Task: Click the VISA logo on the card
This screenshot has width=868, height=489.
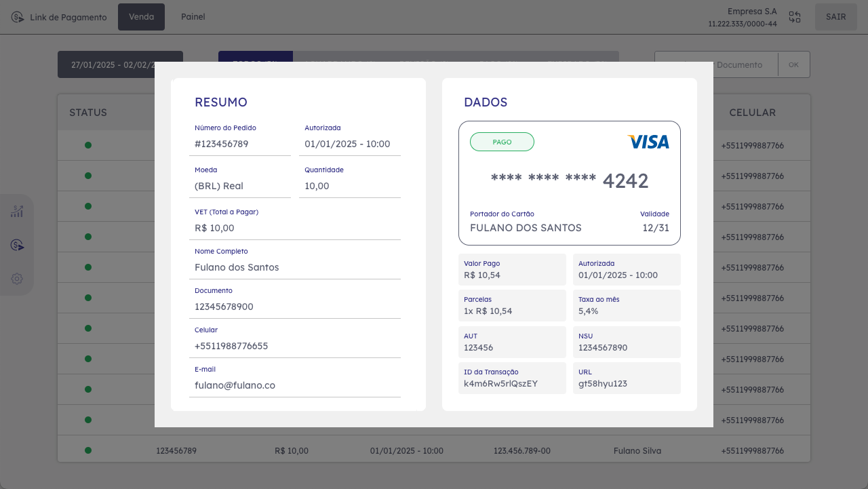Action: pos(648,142)
